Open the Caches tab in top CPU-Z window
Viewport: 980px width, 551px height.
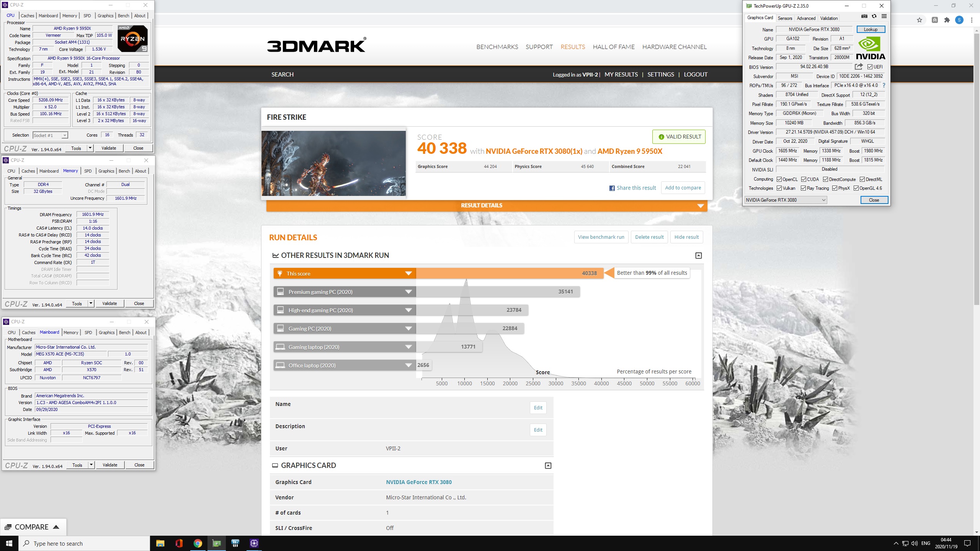pos(27,16)
